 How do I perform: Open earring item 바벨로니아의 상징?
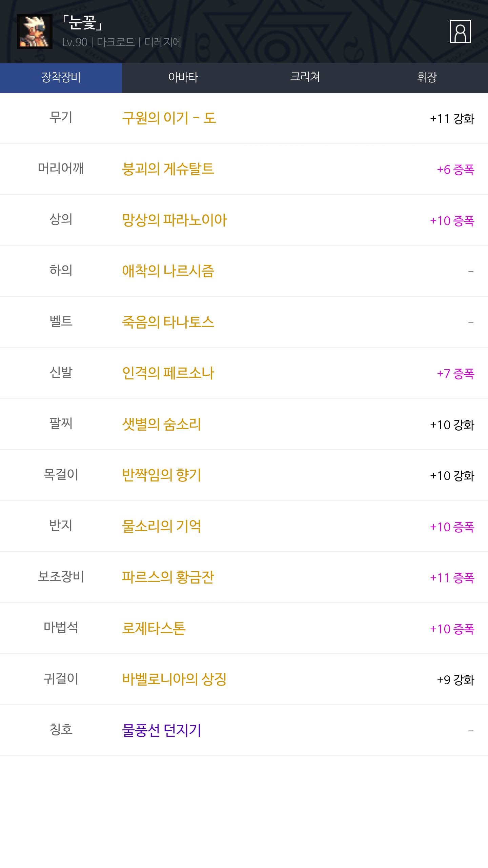point(174,679)
